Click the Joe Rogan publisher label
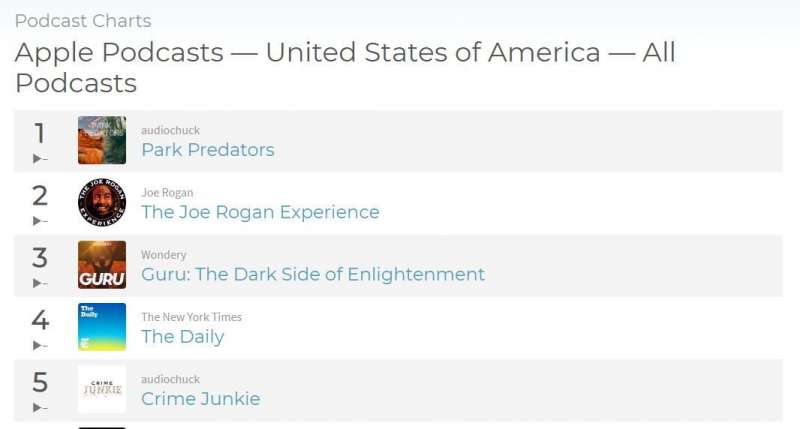The height and width of the screenshot is (429, 800). click(x=167, y=193)
